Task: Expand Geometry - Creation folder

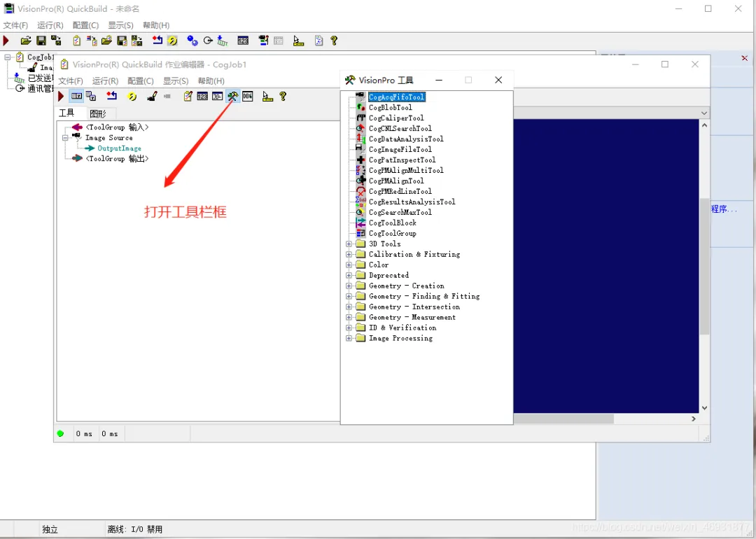Action: [349, 286]
